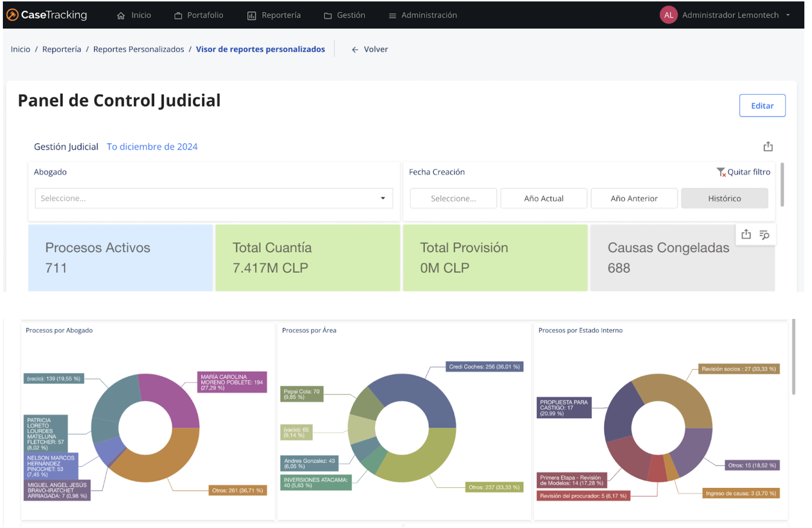Click the Andres Gonzalez: 43 label
The image size is (812, 528).
[310, 463]
